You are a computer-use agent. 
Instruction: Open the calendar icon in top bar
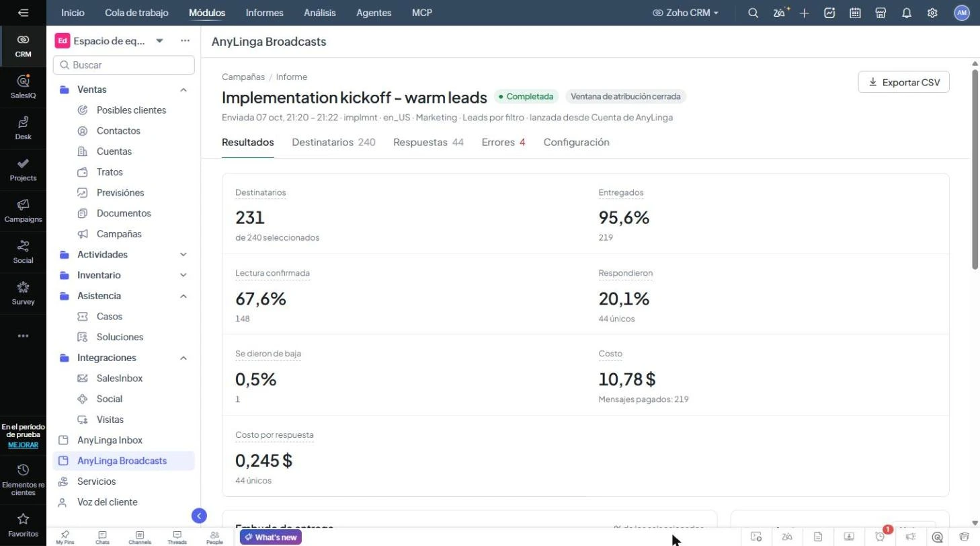click(x=855, y=13)
